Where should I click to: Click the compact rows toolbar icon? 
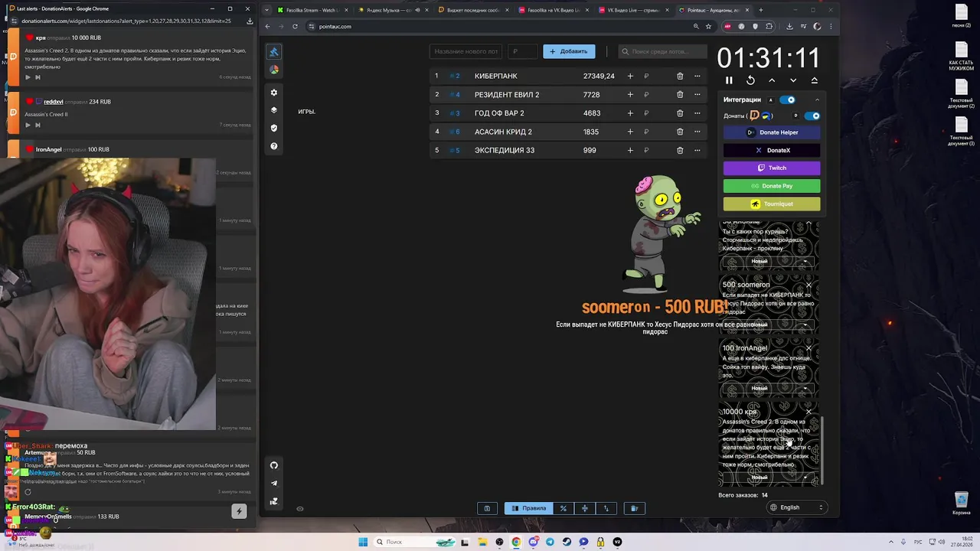[x=585, y=508]
